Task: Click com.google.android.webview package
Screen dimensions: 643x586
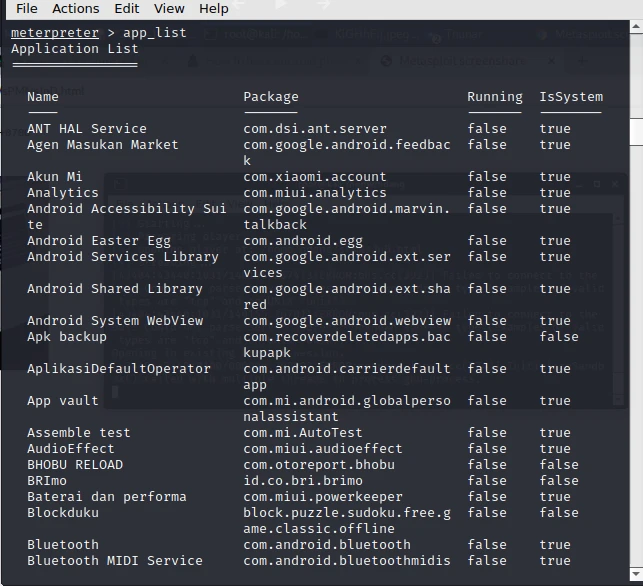Action: pos(347,321)
